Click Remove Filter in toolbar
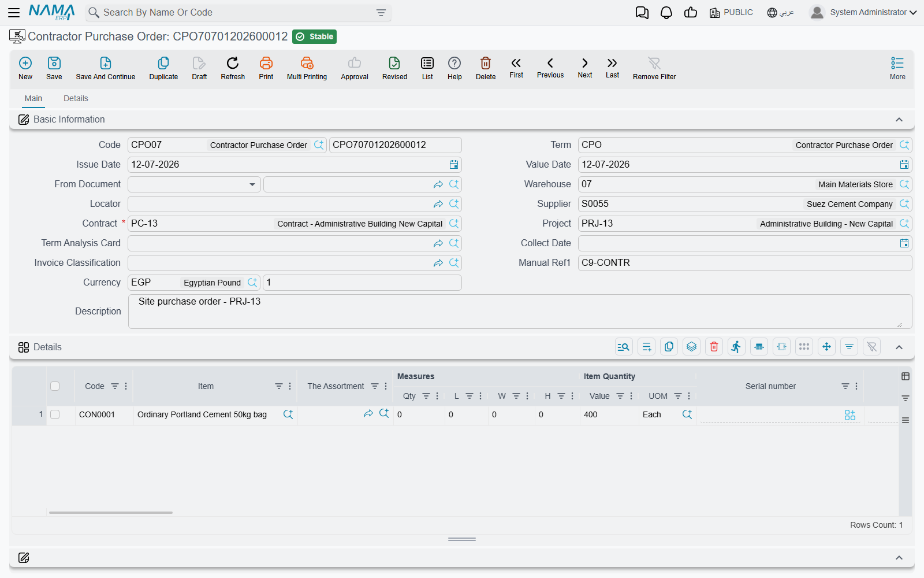The image size is (924, 578). pos(654,68)
